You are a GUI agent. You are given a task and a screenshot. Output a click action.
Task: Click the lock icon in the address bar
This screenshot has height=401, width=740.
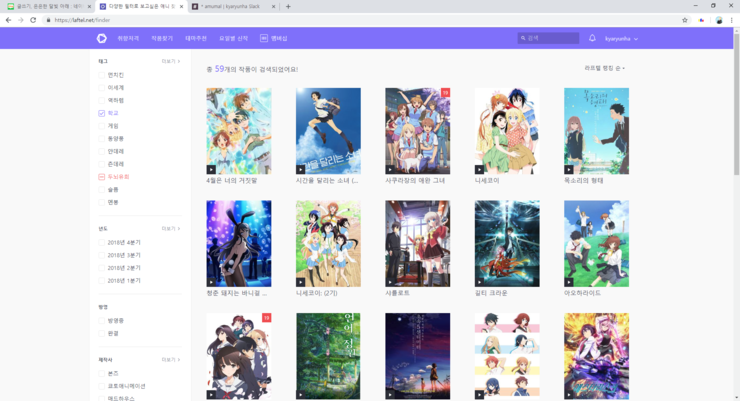(x=48, y=20)
